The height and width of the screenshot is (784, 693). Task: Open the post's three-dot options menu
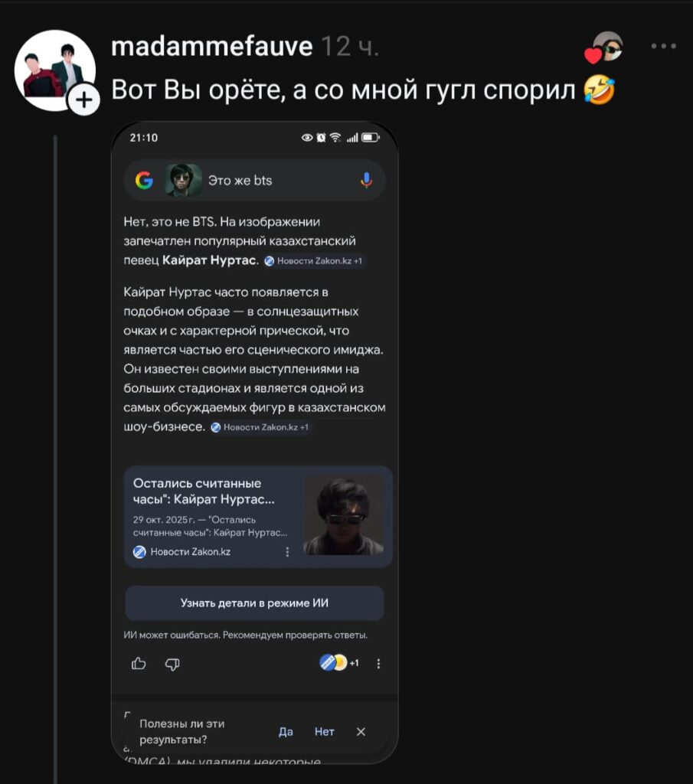point(663,46)
